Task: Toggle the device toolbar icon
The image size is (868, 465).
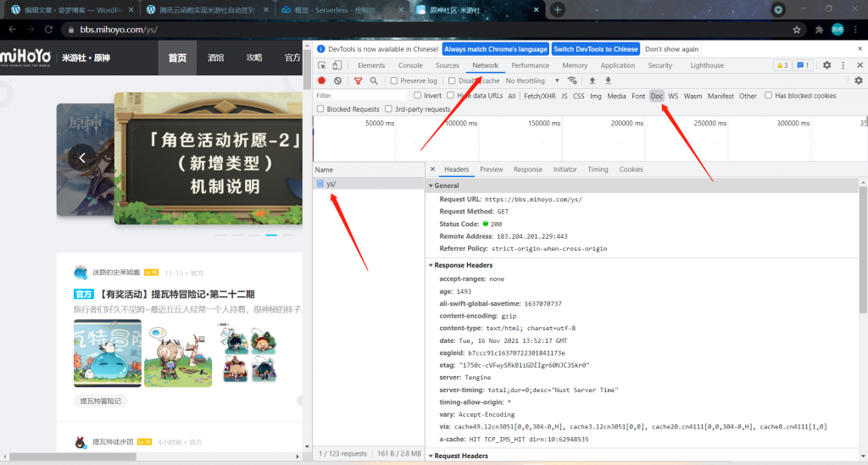Action: (x=337, y=65)
